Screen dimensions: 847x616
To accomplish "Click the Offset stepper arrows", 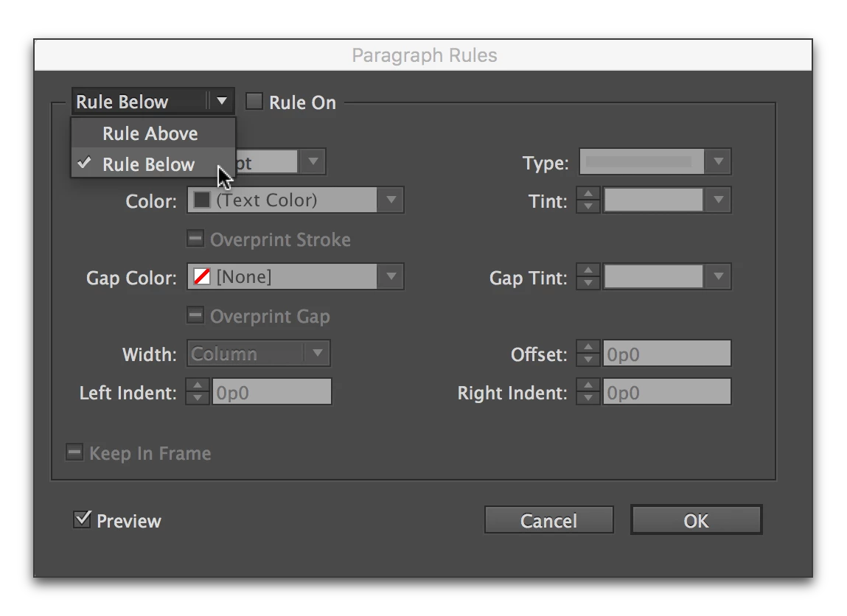I will pos(588,354).
